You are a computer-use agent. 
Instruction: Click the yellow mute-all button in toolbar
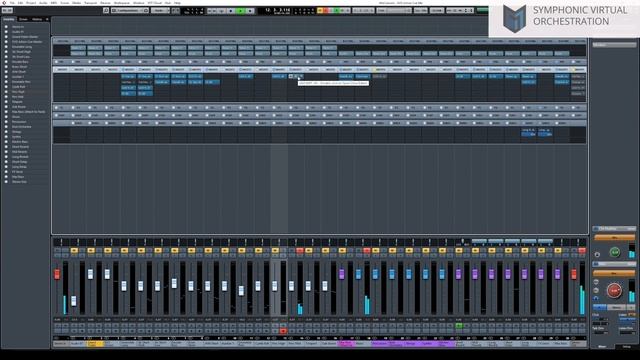click(x=320, y=11)
